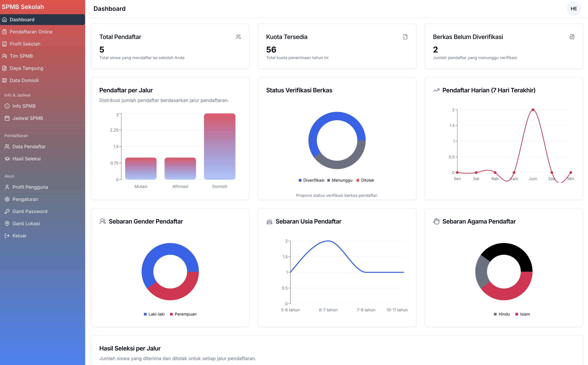Open the Jadwal SPMB menu item
Viewport: 588px width, 365px height.
[28, 118]
